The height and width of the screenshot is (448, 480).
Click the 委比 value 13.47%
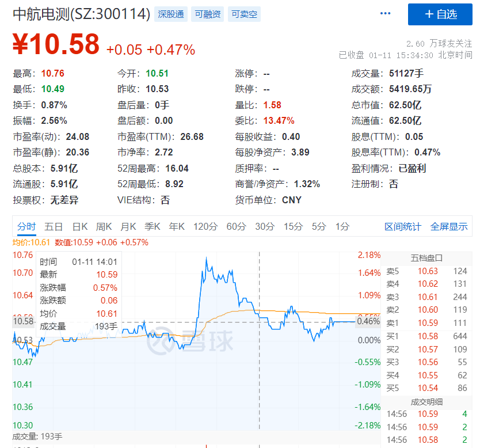coord(279,121)
